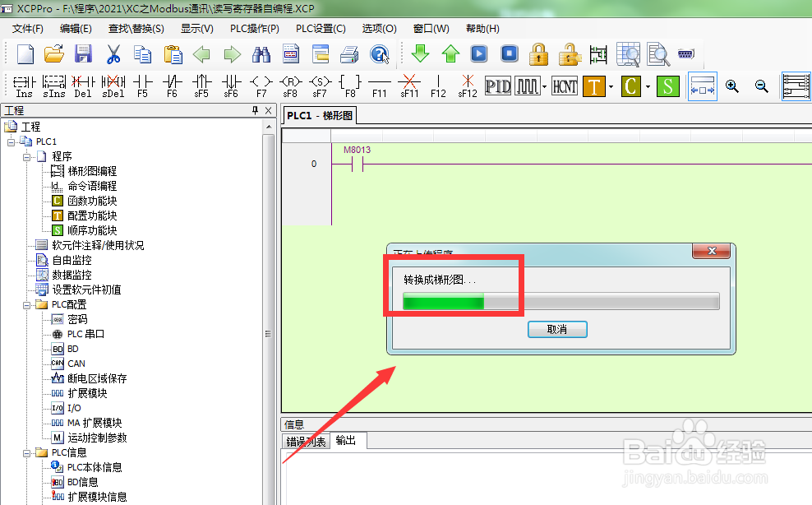812x505 pixels.
Task: Draw horizontal line F11
Action: coord(380,86)
